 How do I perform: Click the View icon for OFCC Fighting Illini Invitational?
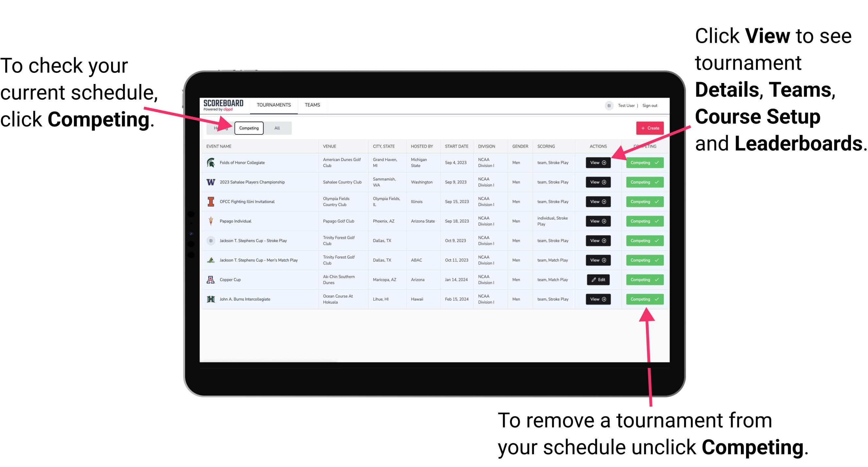pyautogui.click(x=597, y=202)
